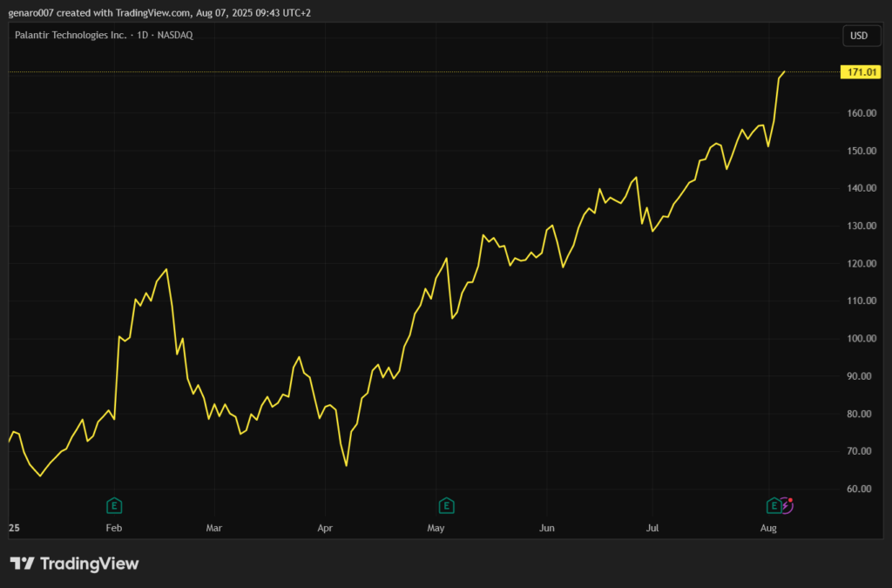Click the 25 year label on time axis
892x588 pixels.
click(14, 528)
